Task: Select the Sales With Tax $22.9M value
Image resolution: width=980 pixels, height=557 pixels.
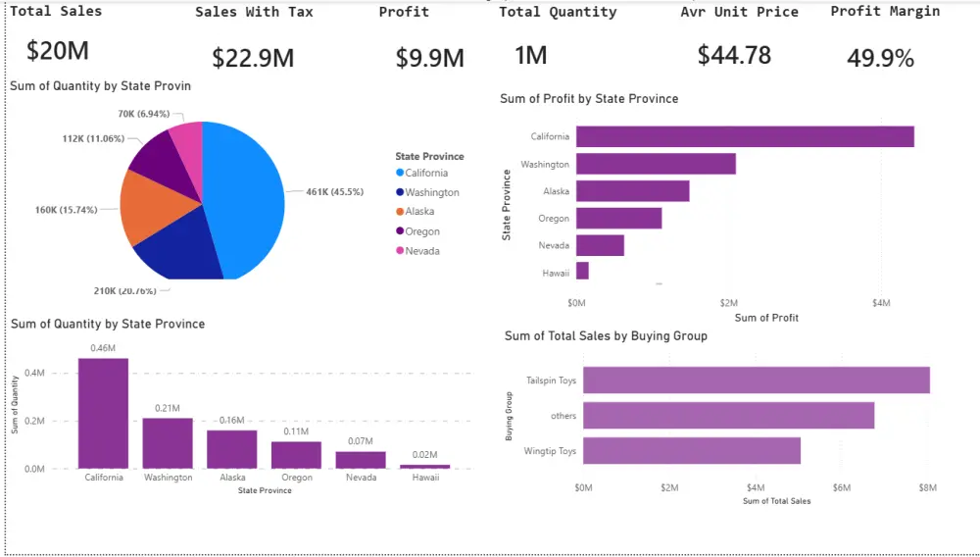Action: pos(253,58)
